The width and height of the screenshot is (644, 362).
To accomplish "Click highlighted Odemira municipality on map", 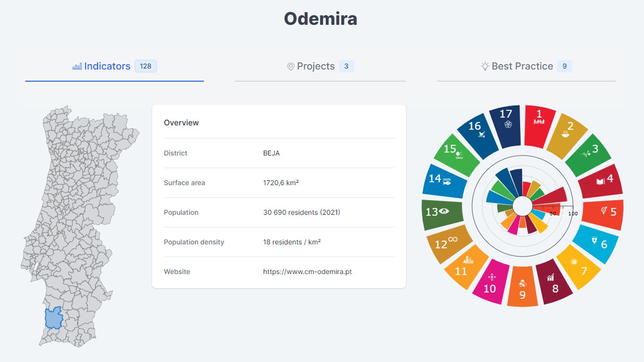I will (x=54, y=318).
